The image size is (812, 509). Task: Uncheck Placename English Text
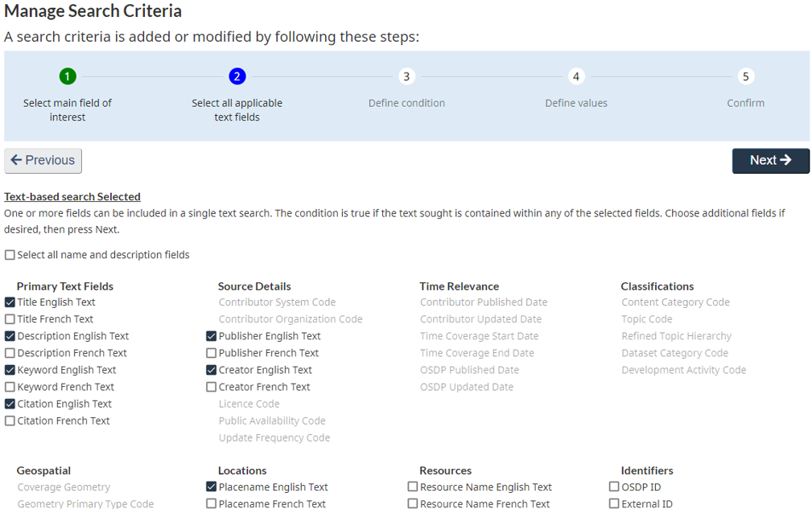pyautogui.click(x=211, y=486)
